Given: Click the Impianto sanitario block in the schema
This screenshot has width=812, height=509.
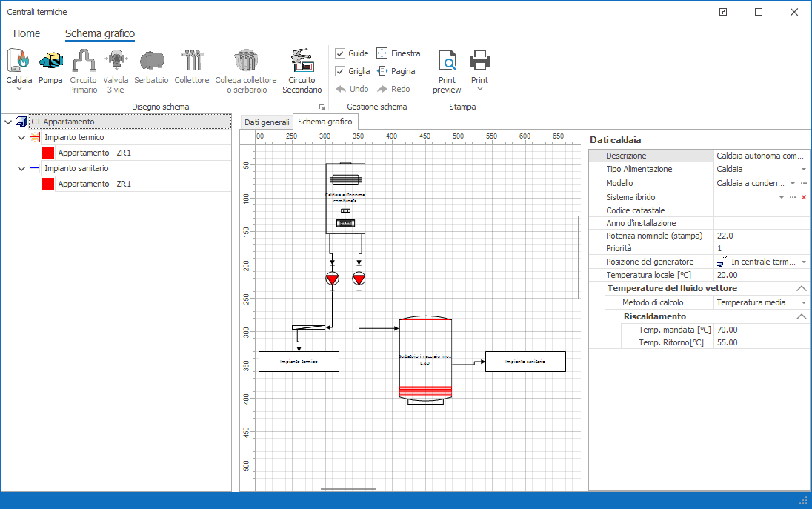Looking at the screenshot, I should [525, 362].
